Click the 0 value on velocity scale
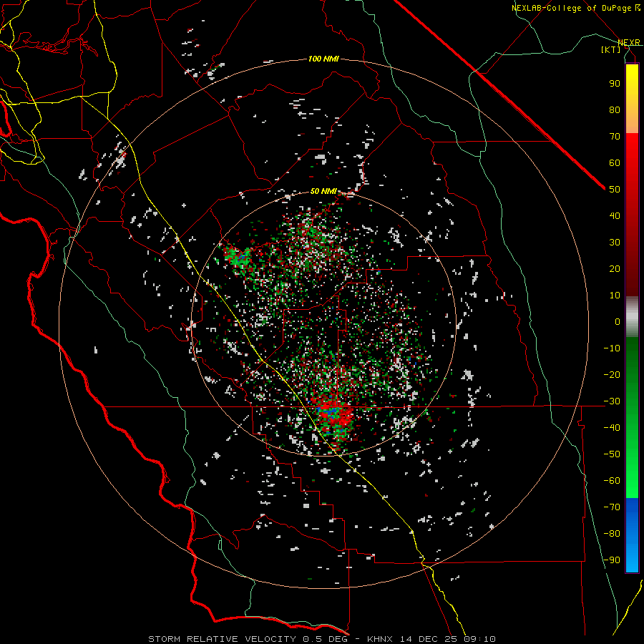 tap(618, 321)
